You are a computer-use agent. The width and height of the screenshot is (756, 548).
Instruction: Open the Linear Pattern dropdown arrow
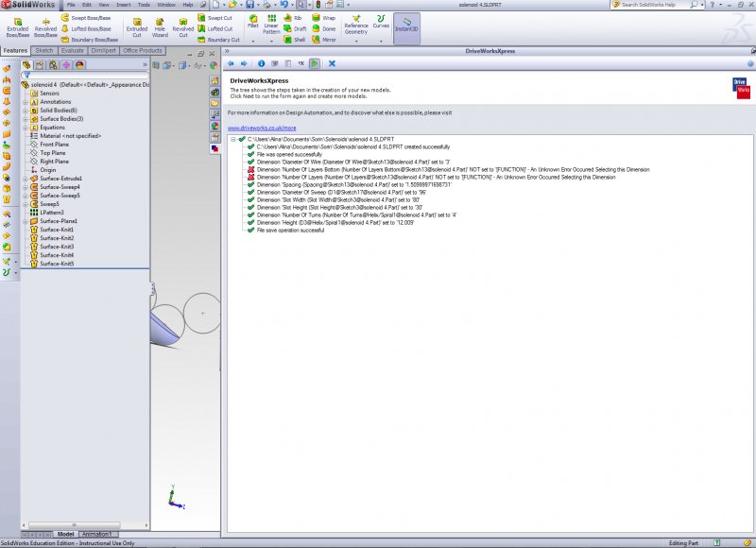271,42
